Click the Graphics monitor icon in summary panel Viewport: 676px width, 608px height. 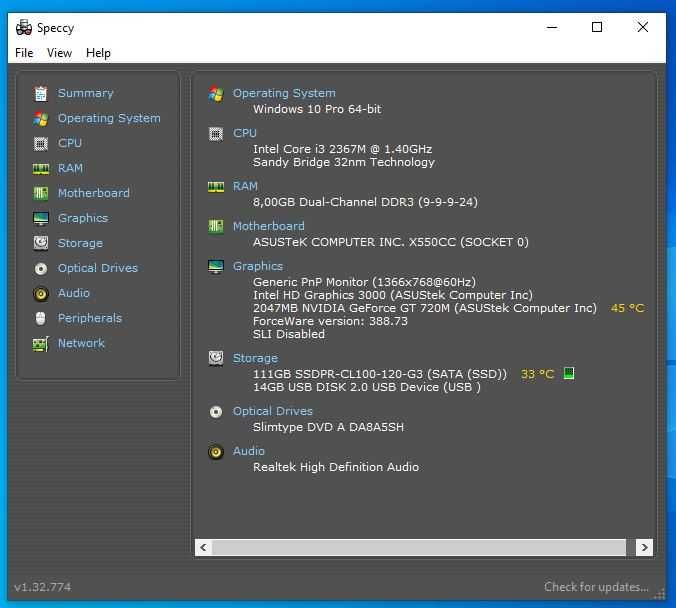click(x=216, y=266)
